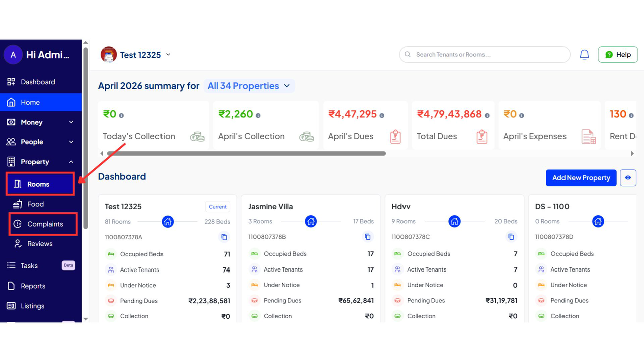Toggle the dashboard visibility eye button
The image size is (644, 362).
coord(628,178)
